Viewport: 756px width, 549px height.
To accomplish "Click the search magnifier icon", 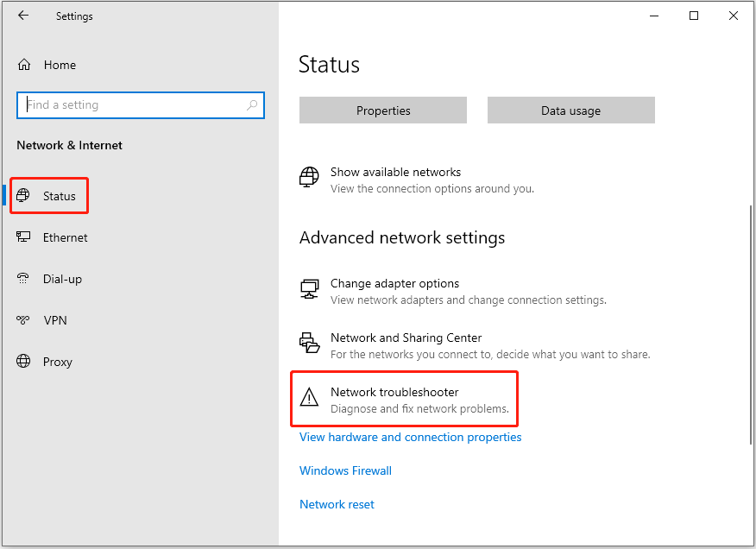I will click(x=252, y=104).
